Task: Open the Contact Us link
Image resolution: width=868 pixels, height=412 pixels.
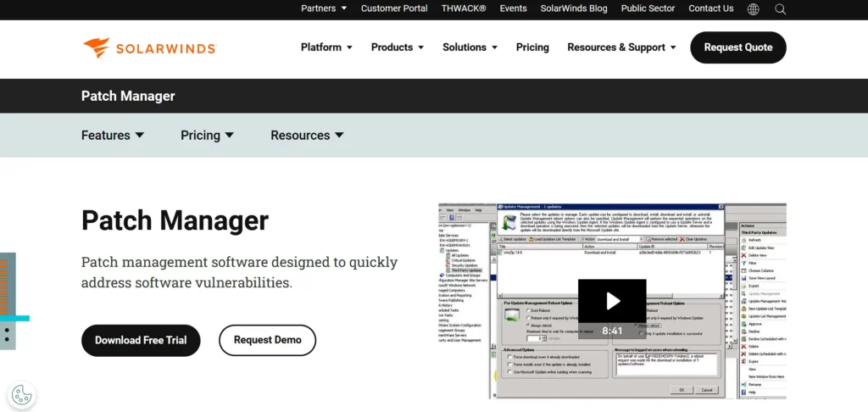Action: click(x=711, y=8)
